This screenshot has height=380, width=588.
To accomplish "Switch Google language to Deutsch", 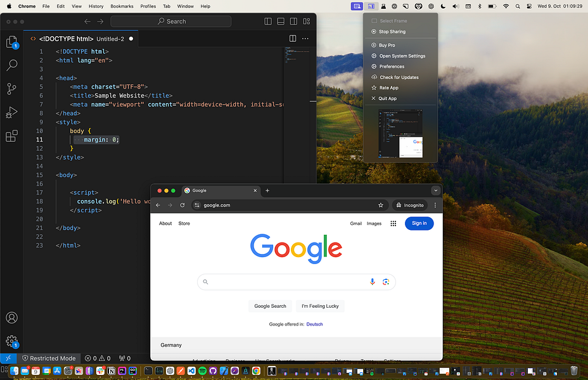I will point(315,324).
